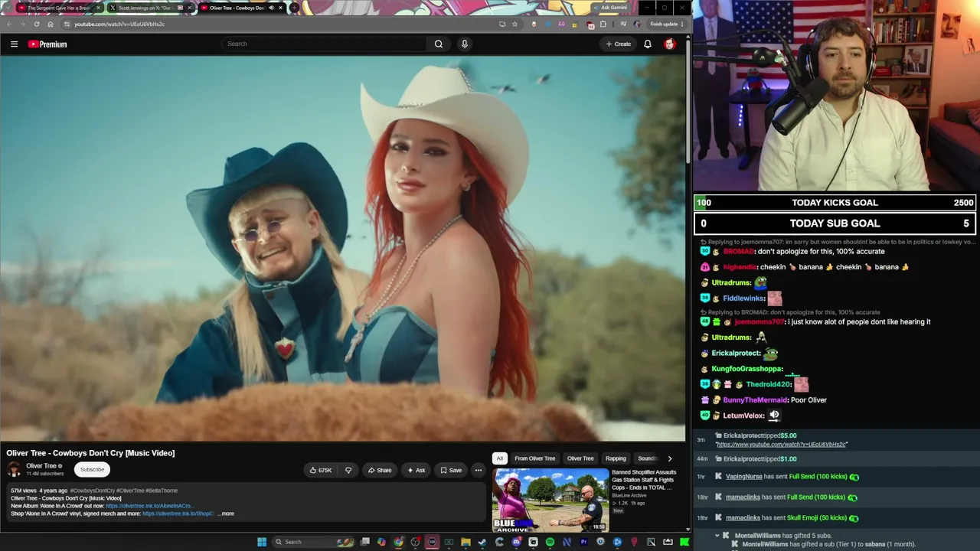This screenshot has height=551, width=980.
Task: Open the browser home page
Action: coord(51,24)
